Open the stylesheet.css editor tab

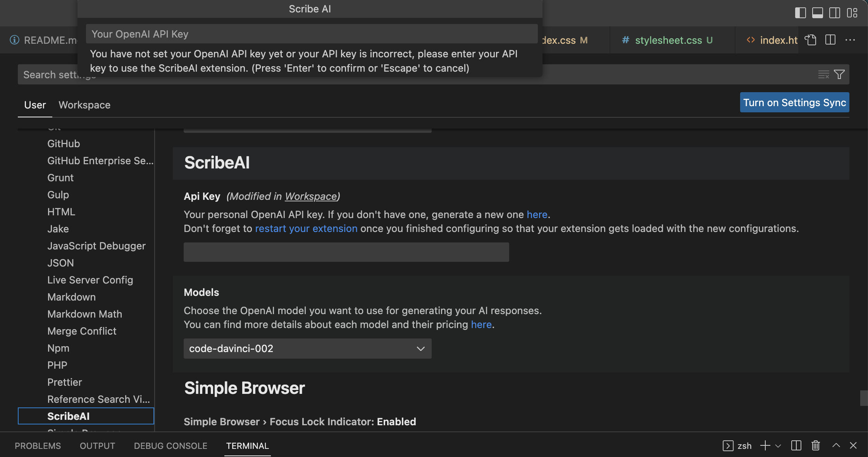click(x=668, y=40)
